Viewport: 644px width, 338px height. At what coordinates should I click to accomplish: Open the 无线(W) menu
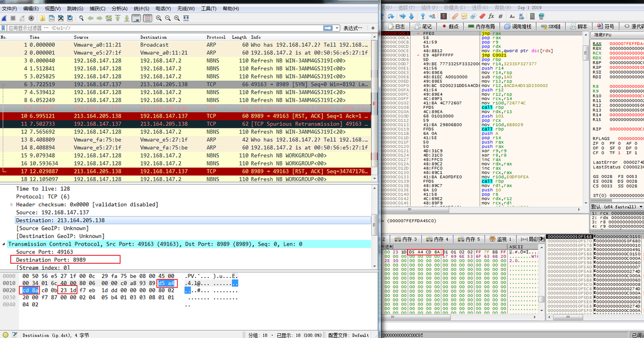pyautogui.click(x=186, y=9)
